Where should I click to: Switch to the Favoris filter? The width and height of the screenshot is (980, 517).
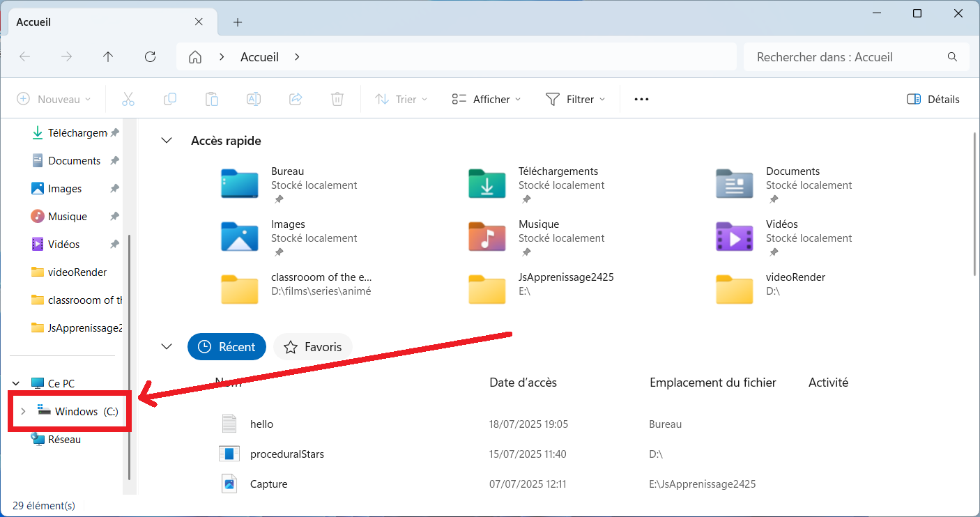(313, 347)
